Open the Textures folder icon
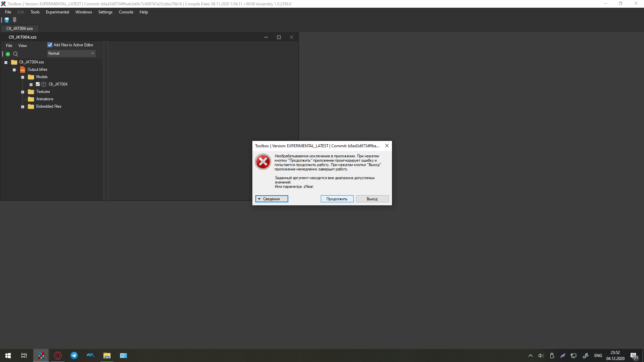Image resolution: width=644 pixels, height=362 pixels. 31,92
